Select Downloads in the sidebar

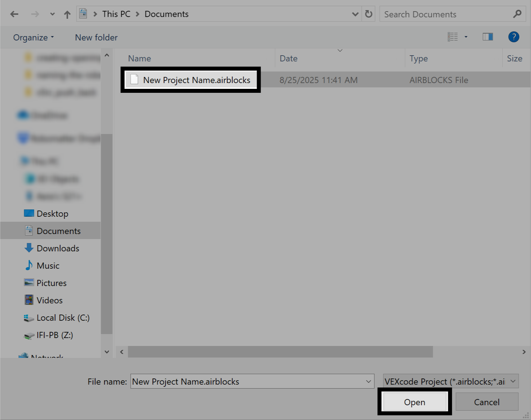[x=58, y=248]
